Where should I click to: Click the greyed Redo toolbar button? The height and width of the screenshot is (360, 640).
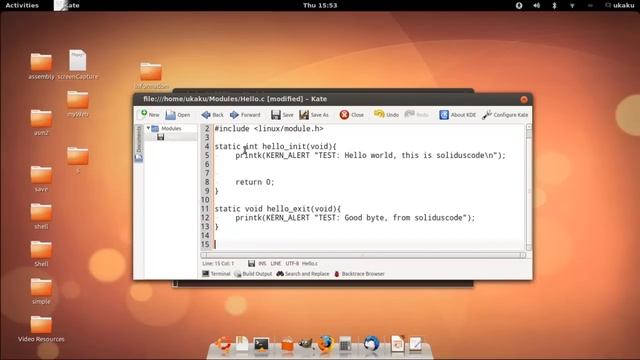click(416, 115)
